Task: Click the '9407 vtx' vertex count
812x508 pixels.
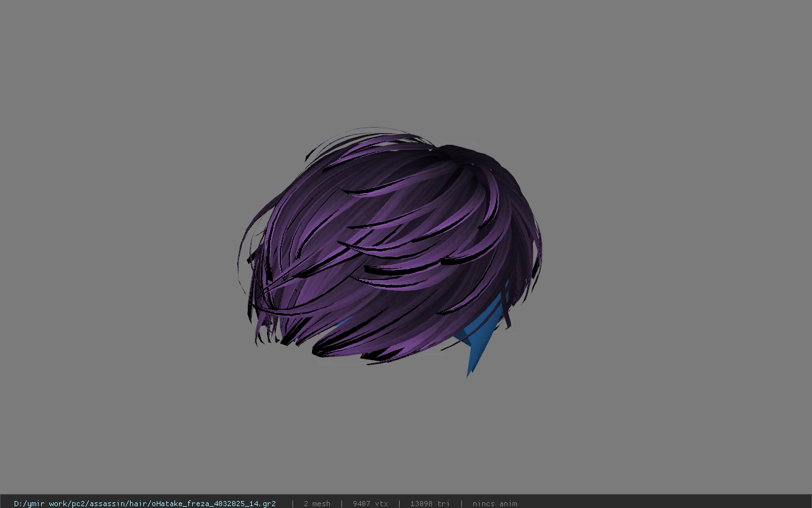Action: pyautogui.click(x=370, y=504)
